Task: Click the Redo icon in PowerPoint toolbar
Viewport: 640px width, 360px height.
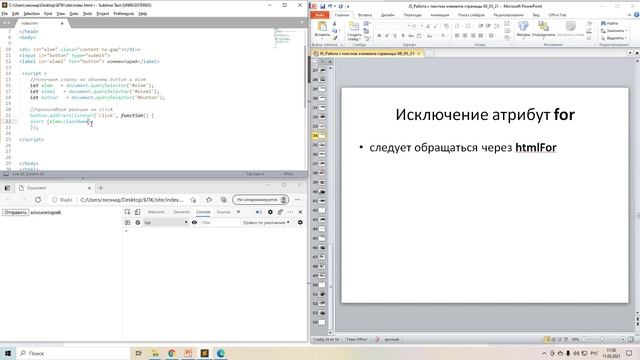Action: click(x=340, y=6)
